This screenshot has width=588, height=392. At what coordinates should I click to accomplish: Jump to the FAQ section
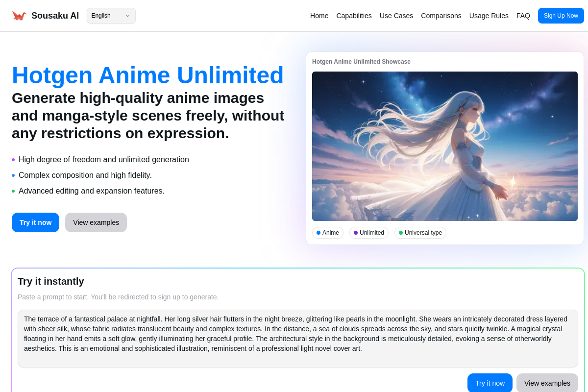(523, 16)
